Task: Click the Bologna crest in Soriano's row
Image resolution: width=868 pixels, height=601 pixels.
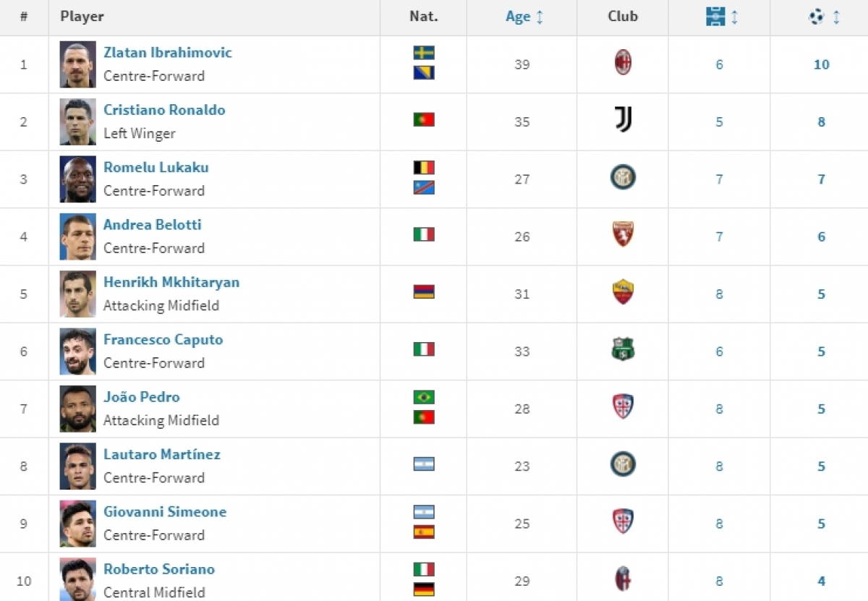Action: tap(623, 579)
